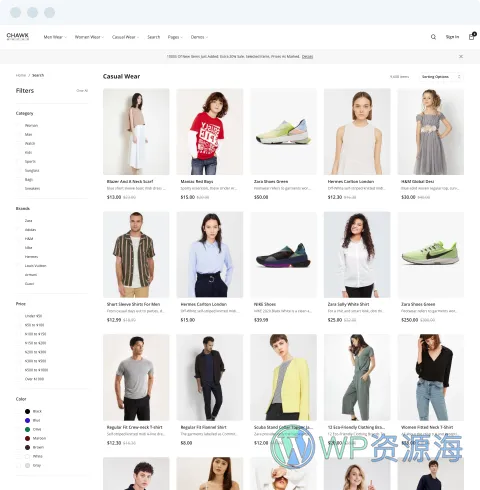Pick the Maroon color swatch
The image size is (480, 490).
tap(27, 438)
